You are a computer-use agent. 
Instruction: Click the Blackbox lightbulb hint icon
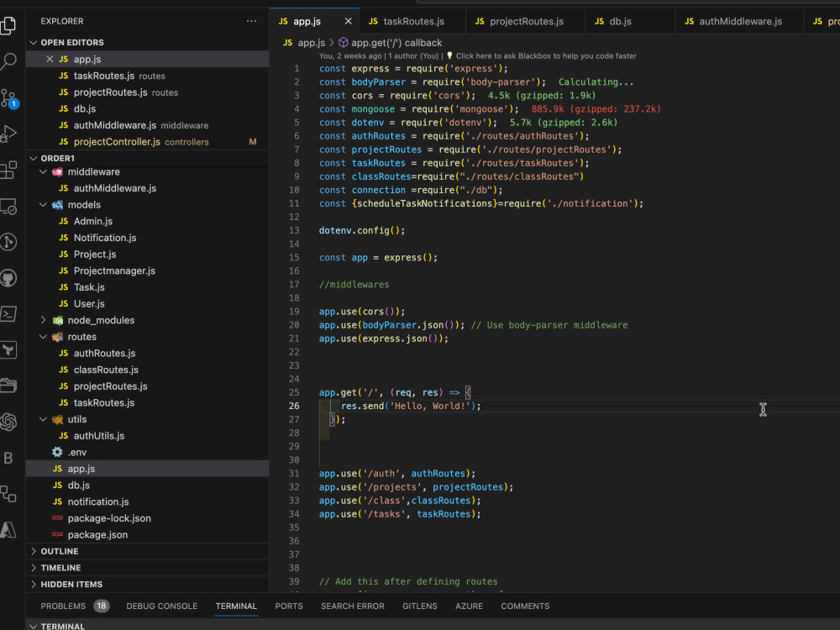coord(449,55)
